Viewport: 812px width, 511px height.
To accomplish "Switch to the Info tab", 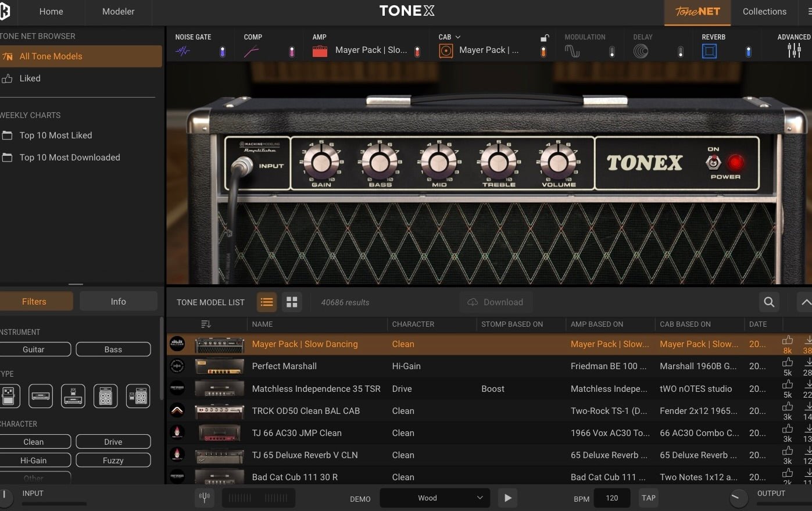I will [x=118, y=301].
